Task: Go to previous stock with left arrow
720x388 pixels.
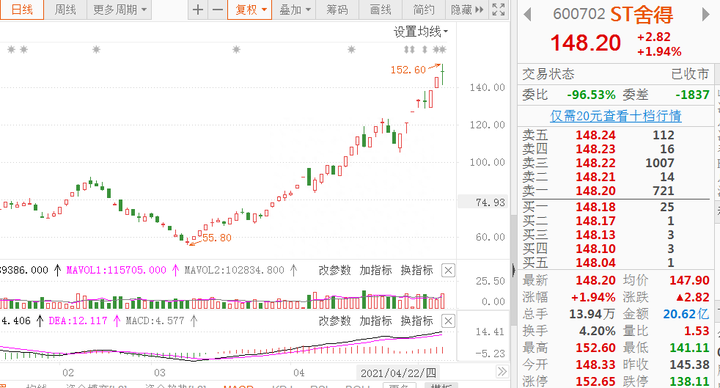Action: [528, 15]
